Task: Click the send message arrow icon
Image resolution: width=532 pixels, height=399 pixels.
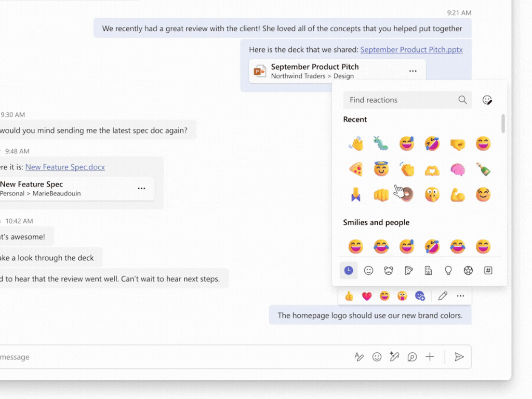Action: tap(459, 357)
